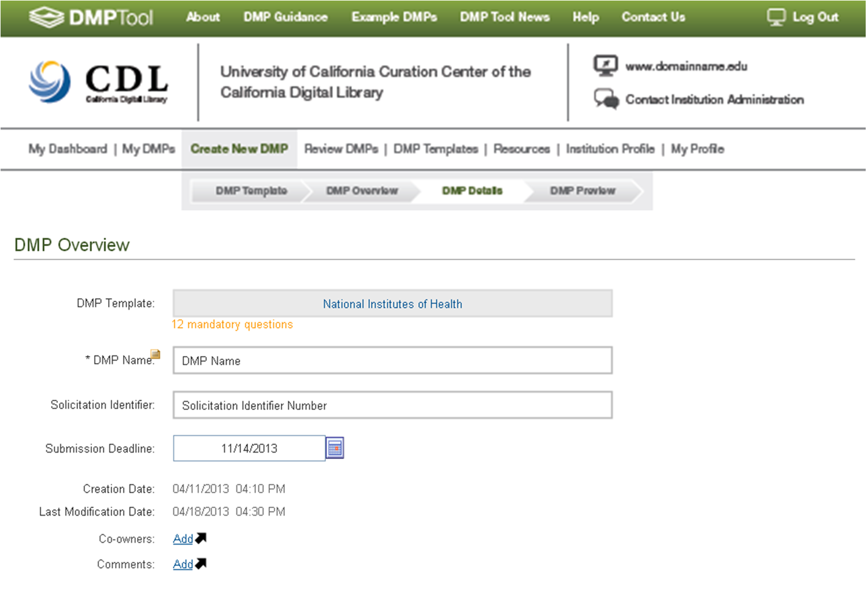
Task: Click the arrow icon next to Comments Add
Action: coord(201,564)
